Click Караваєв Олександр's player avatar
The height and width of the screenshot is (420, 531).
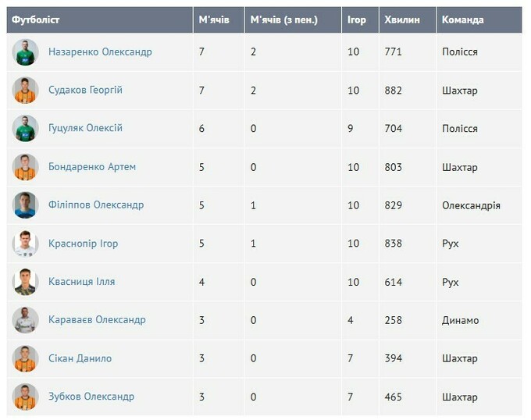coord(25,319)
